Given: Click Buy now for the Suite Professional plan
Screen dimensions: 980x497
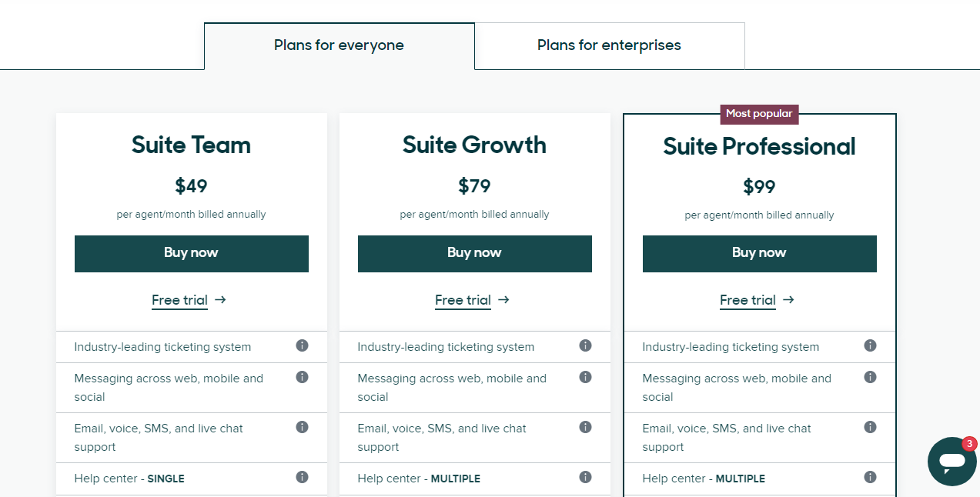Looking at the screenshot, I should (759, 253).
